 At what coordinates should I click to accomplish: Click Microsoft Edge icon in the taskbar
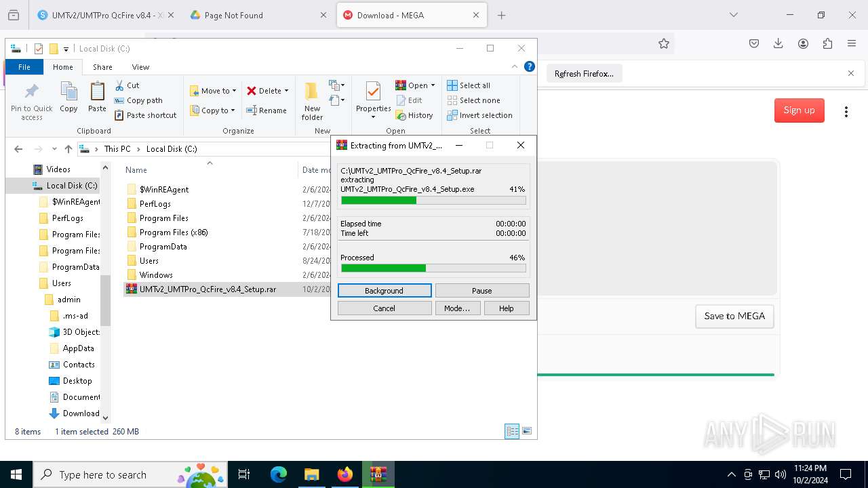(x=279, y=474)
